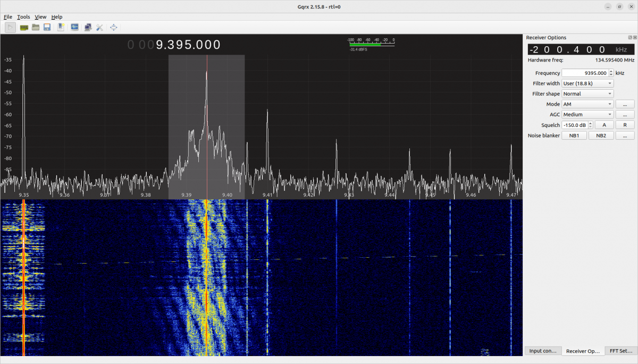Click the Frequency input field
Screen dimensions: 638x364
click(585, 73)
